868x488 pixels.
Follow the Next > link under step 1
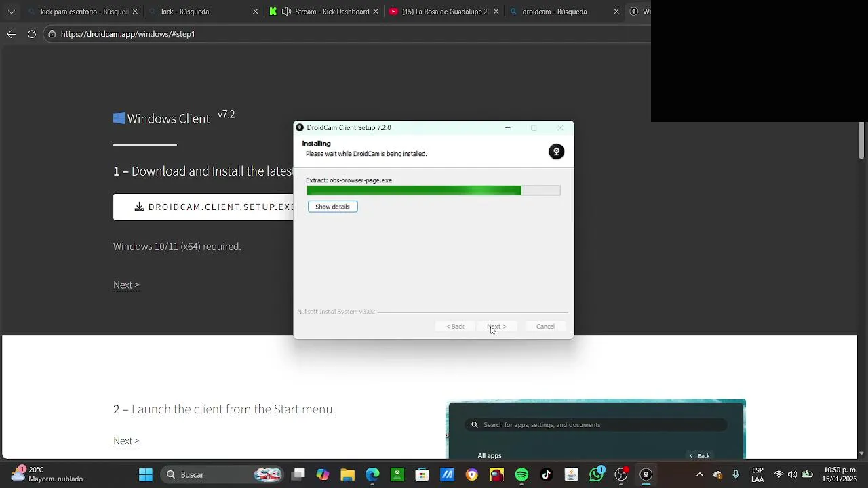tap(126, 285)
